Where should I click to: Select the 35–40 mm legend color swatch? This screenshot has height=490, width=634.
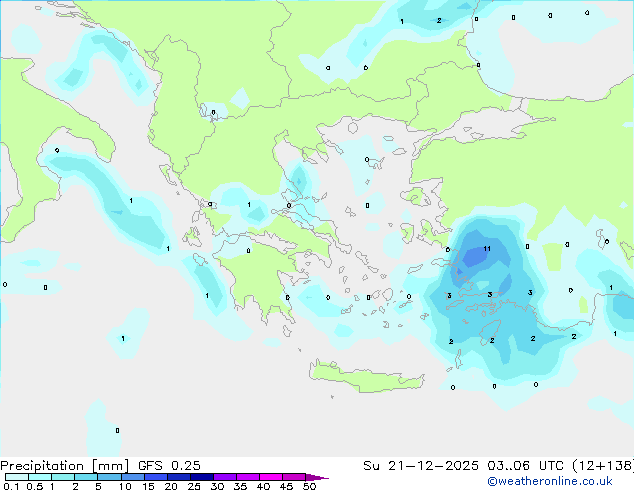[247, 477]
